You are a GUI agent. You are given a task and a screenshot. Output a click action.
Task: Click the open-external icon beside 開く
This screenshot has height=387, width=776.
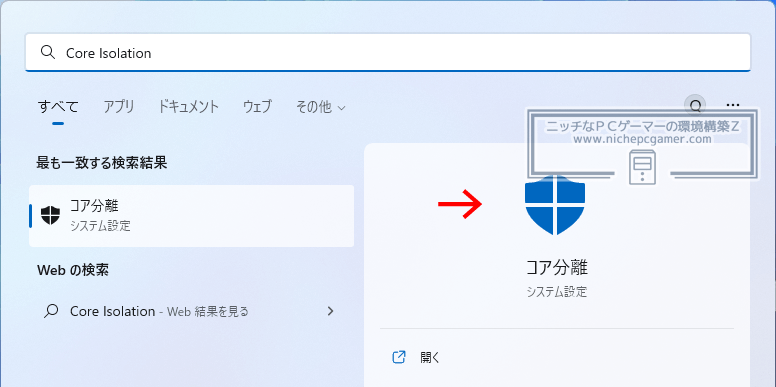tap(399, 357)
